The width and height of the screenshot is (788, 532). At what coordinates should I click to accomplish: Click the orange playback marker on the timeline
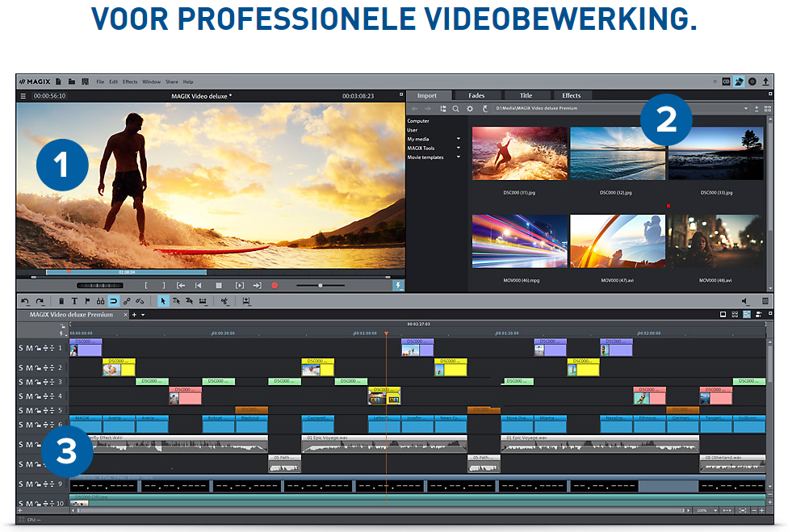386,333
